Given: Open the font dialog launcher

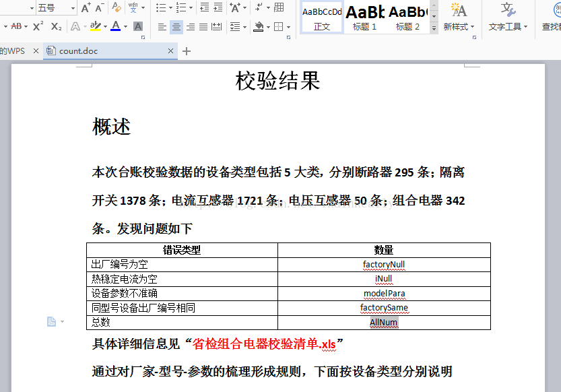Looking at the screenshot, I should [x=143, y=37].
